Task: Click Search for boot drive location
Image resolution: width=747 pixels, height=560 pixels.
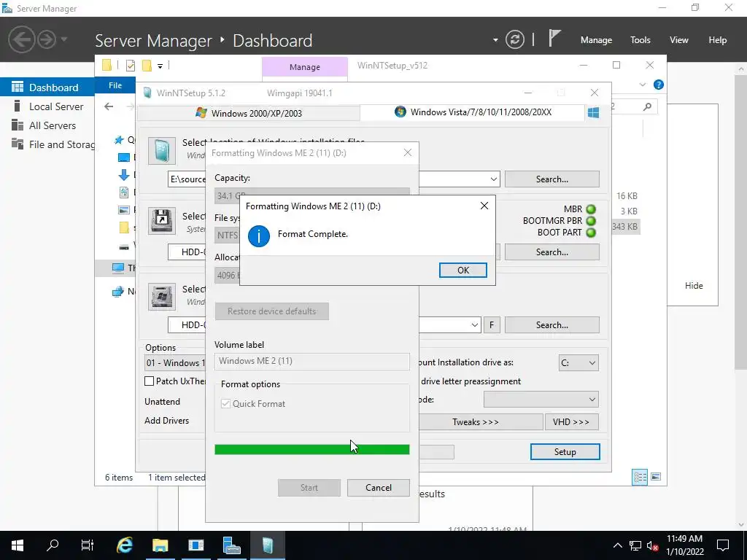Action: pyautogui.click(x=552, y=252)
